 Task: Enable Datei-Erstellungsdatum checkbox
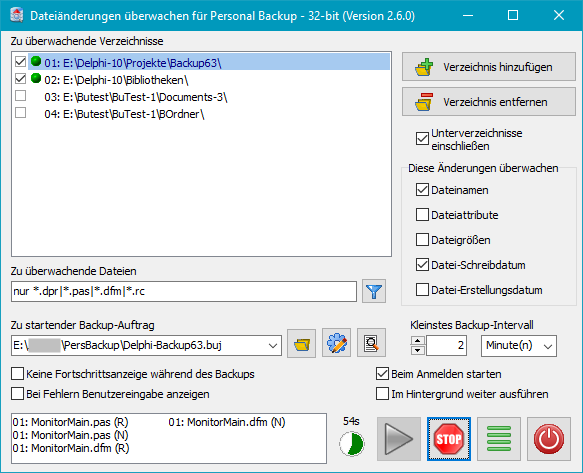[422, 290]
